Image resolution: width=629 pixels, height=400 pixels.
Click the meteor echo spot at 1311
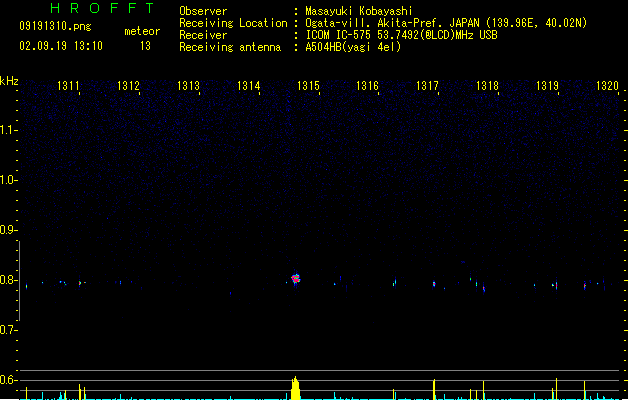80,283
